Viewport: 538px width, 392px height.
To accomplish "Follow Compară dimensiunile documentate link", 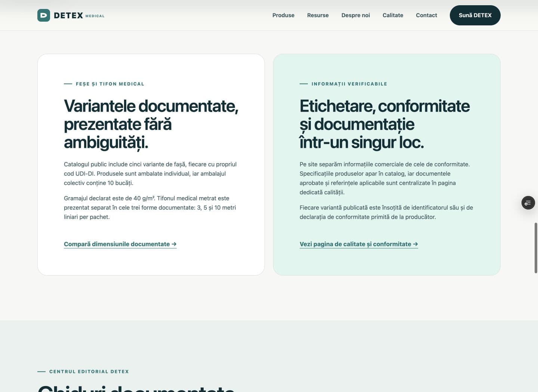I will pyautogui.click(x=120, y=244).
